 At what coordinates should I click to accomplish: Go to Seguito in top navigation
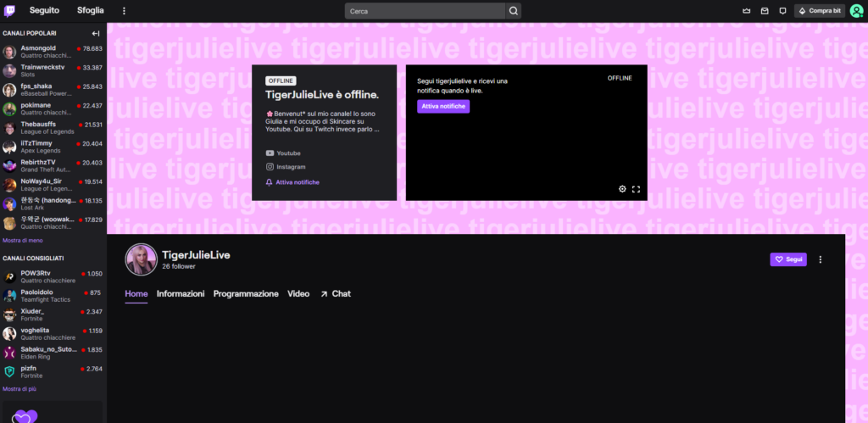tap(44, 10)
